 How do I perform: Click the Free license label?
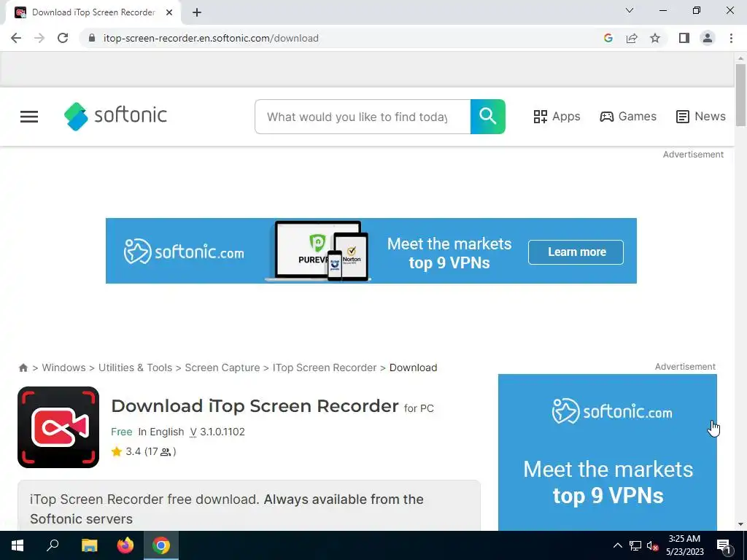click(122, 432)
